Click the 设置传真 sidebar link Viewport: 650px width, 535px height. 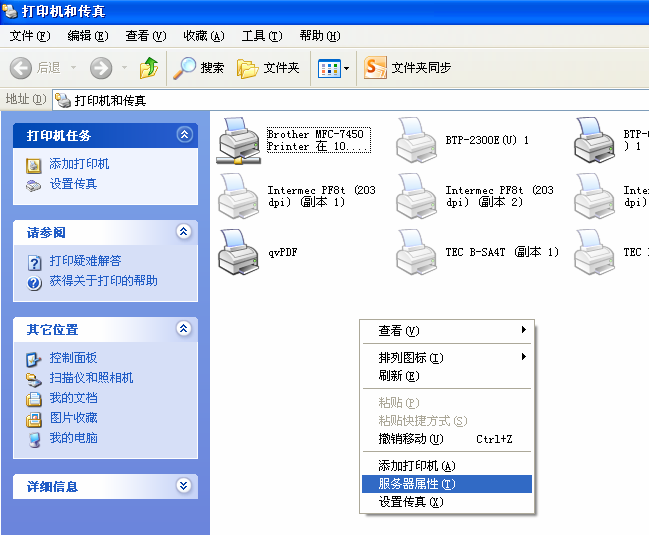(x=73, y=184)
